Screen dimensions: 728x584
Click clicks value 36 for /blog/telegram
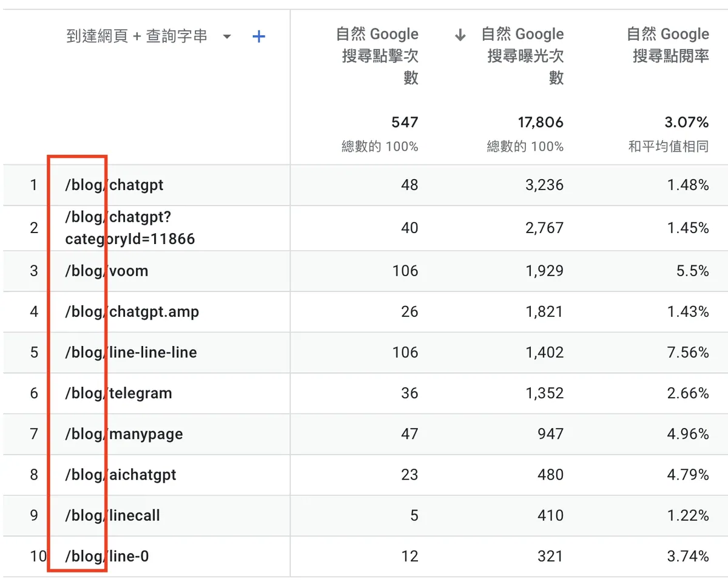tap(409, 393)
